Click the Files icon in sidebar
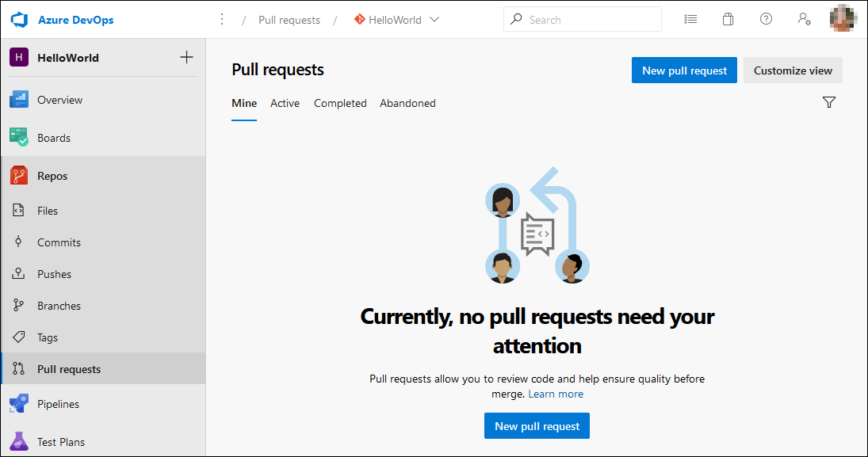The height and width of the screenshot is (457, 868). coord(18,210)
